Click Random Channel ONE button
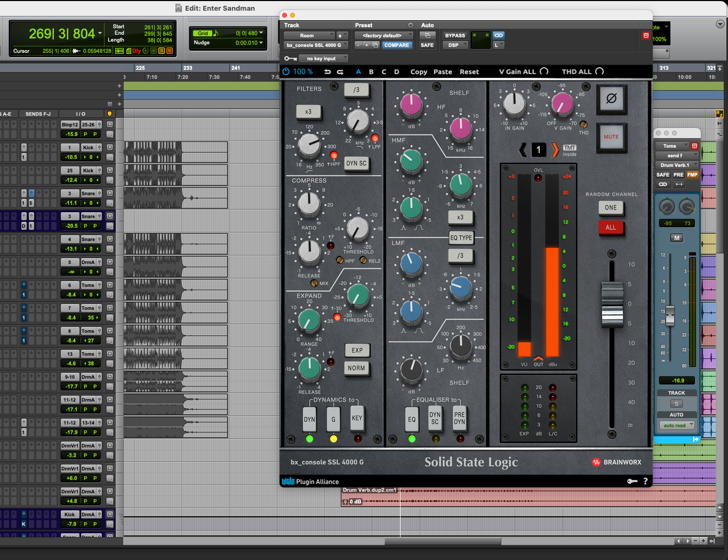Image resolution: width=728 pixels, height=560 pixels. pos(611,208)
